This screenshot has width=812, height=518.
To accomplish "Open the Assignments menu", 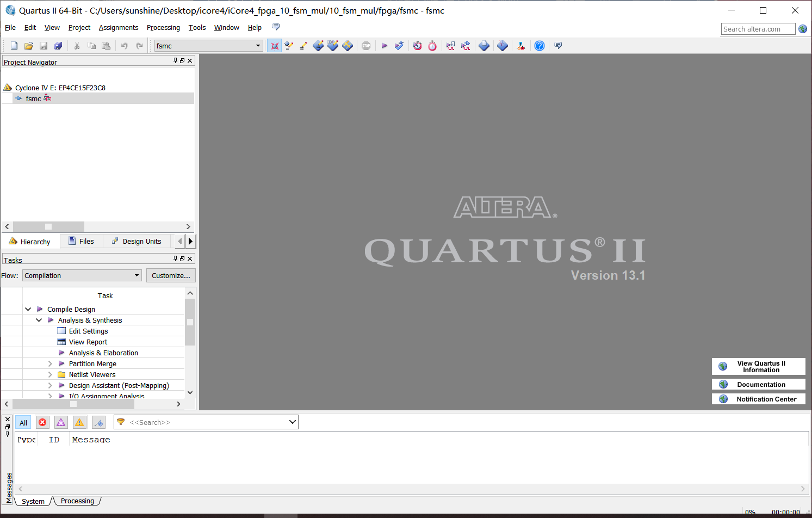I will click(118, 28).
